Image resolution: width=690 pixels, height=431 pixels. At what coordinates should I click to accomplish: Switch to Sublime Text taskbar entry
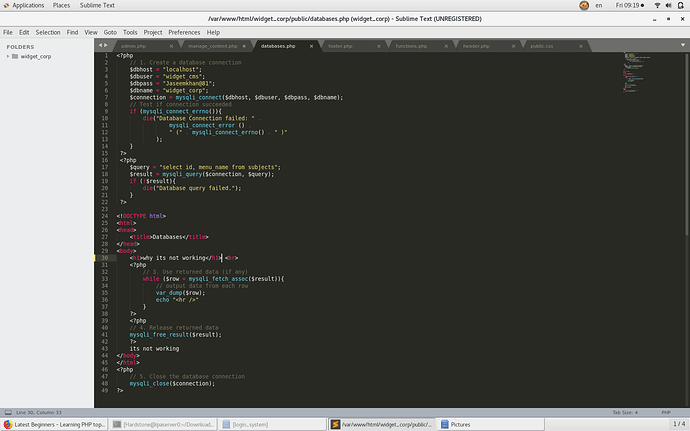[381, 424]
